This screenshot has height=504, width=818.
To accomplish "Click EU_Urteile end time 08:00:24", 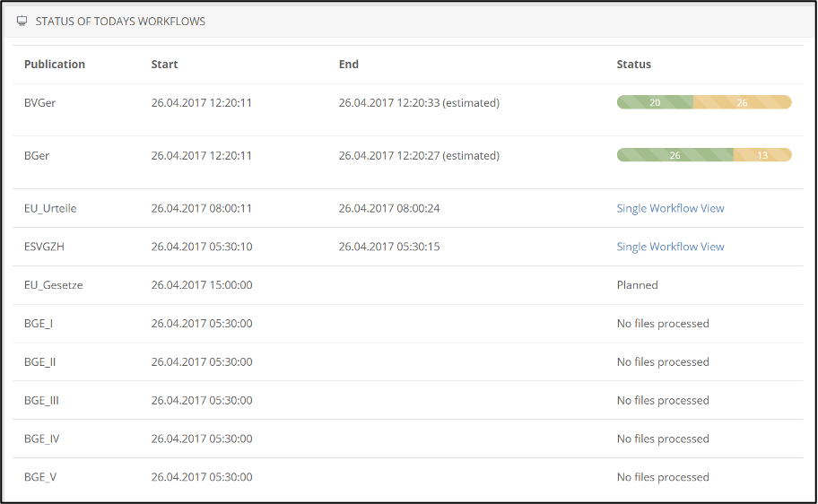I will point(389,208).
